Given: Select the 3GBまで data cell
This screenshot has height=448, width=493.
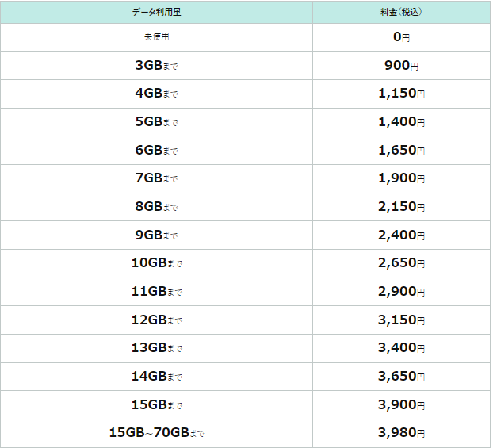Looking at the screenshot, I should pos(156,66).
